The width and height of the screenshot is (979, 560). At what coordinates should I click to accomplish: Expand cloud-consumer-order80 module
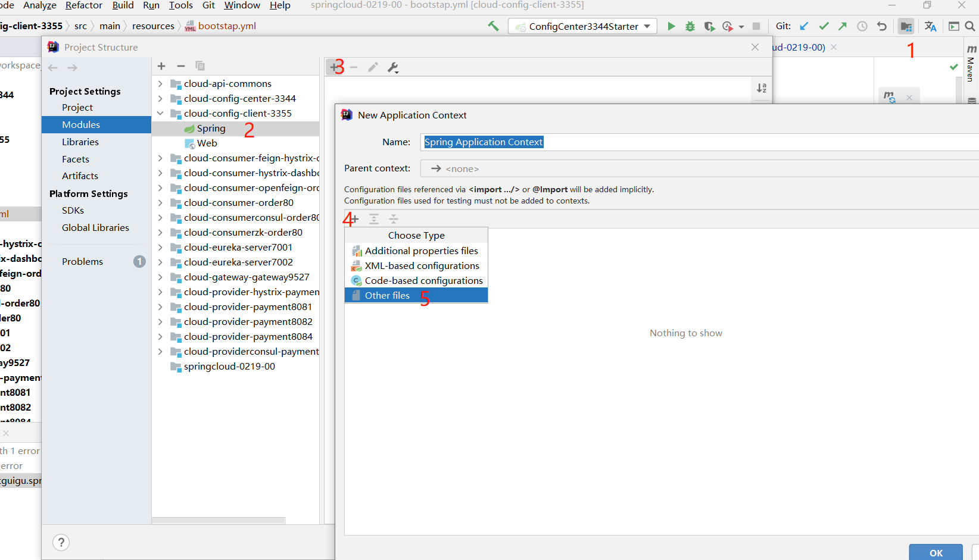(x=160, y=203)
